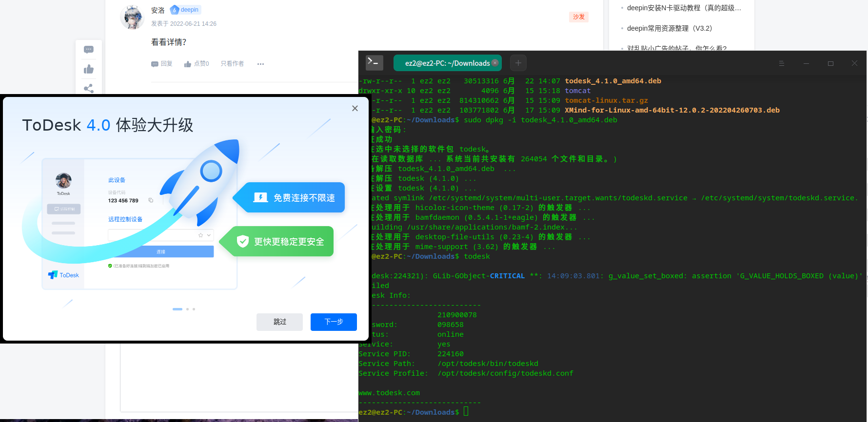The width and height of the screenshot is (868, 422).
Task: Select the first page indicator in ToDesk dialog
Action: [x=178, y=309]
